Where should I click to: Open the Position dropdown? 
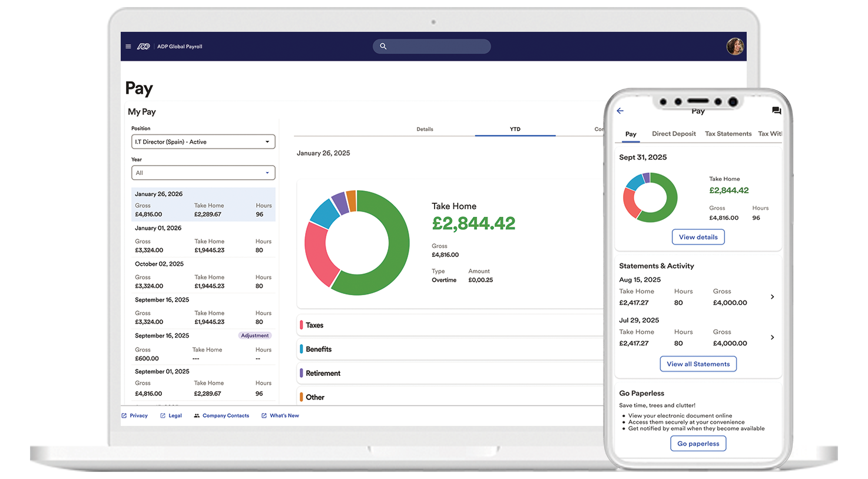203,142
